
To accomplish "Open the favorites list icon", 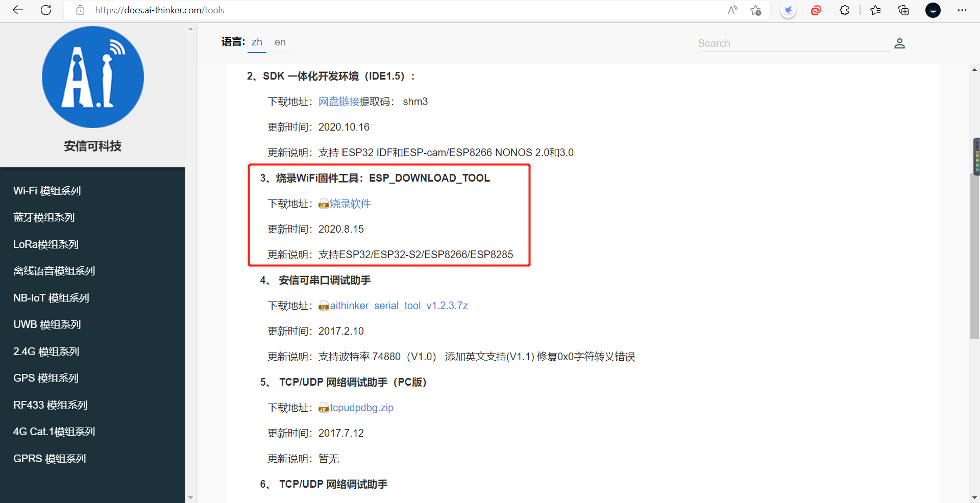I will click(x=875, y=10).
